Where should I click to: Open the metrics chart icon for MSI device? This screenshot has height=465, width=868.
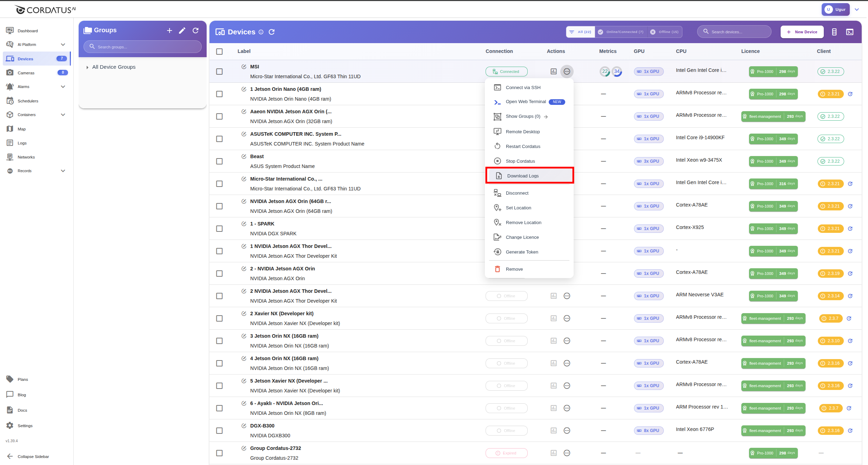pos(553,71)
